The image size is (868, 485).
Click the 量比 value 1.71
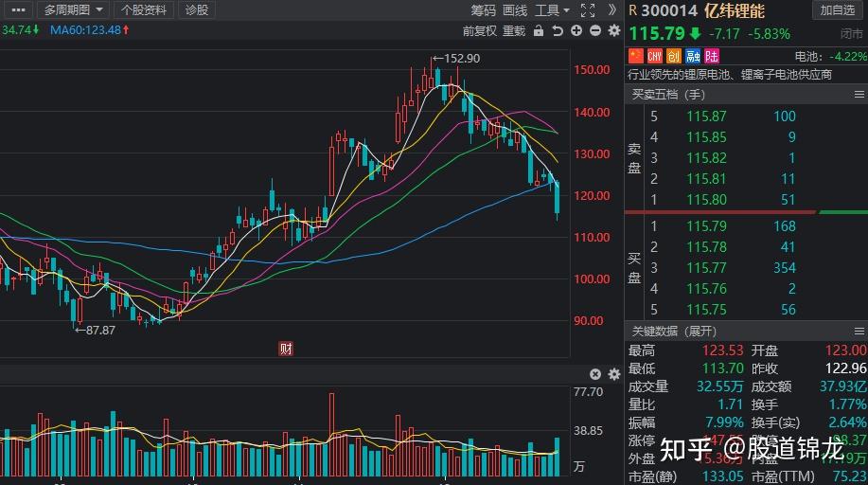730,404
